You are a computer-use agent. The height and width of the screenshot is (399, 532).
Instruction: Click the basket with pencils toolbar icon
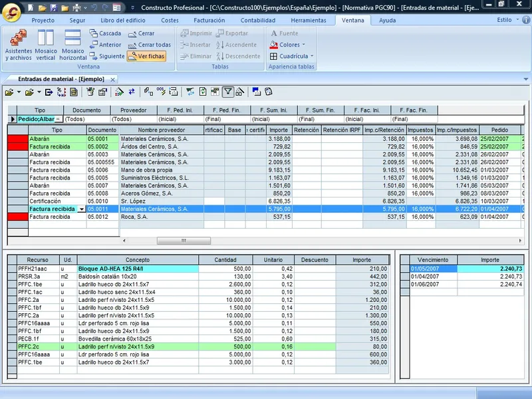coord(90,92)
